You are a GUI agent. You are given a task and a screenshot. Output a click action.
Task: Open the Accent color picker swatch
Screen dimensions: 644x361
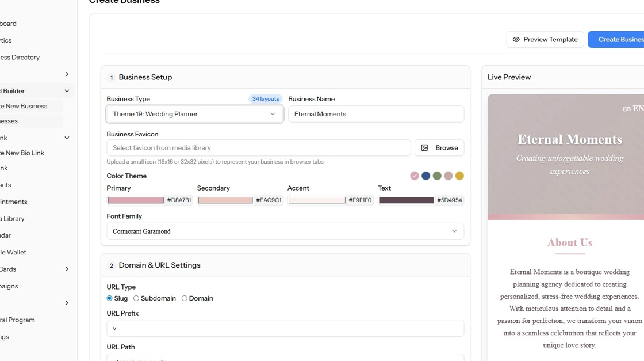click(x=317, y=200)
